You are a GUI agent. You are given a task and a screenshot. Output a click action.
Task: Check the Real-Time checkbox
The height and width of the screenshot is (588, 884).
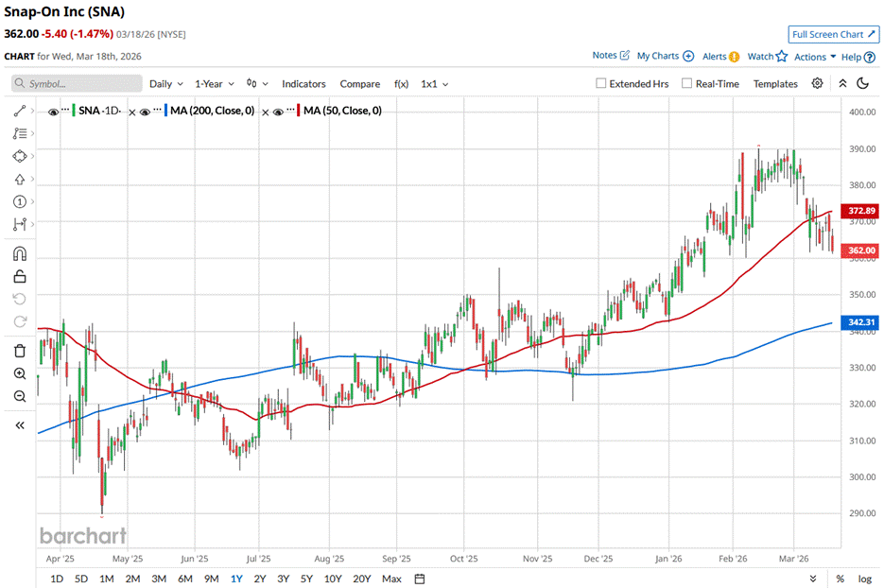pos(686,83)
